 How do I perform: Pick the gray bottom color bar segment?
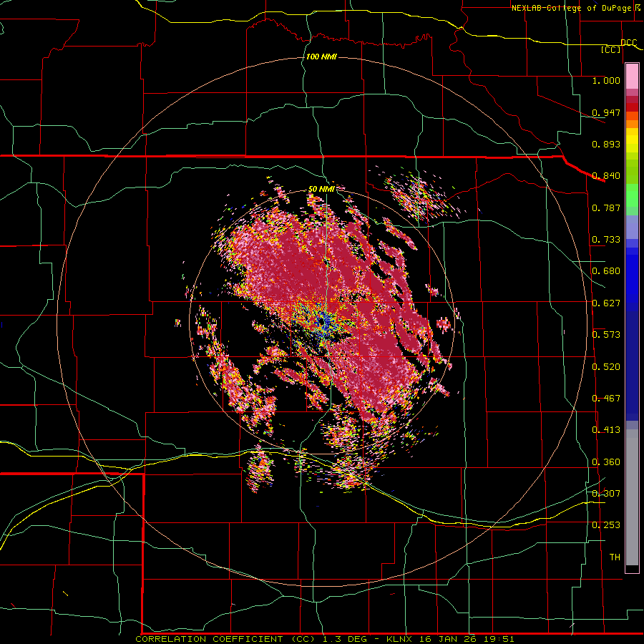click(632, 497)
